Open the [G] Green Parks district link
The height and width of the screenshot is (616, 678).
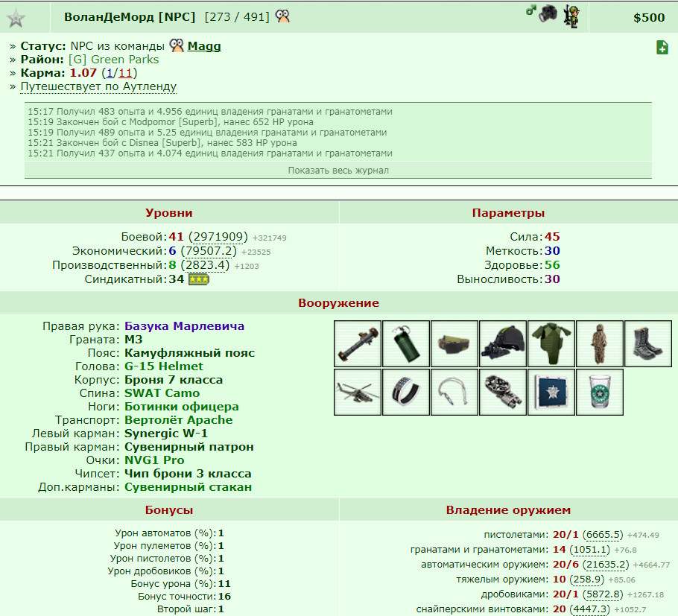pos(113,60)
